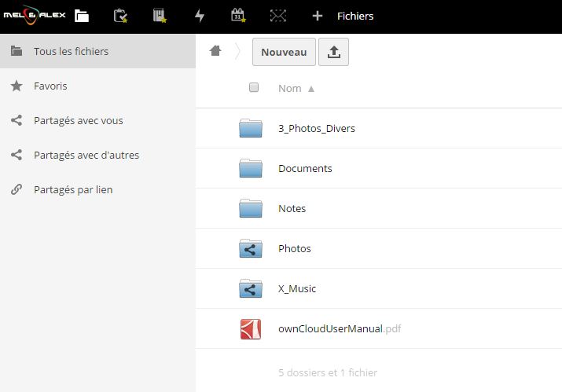562x392 pixels.
Task: Open the Calendar icon in top bar
Action: 237,16
